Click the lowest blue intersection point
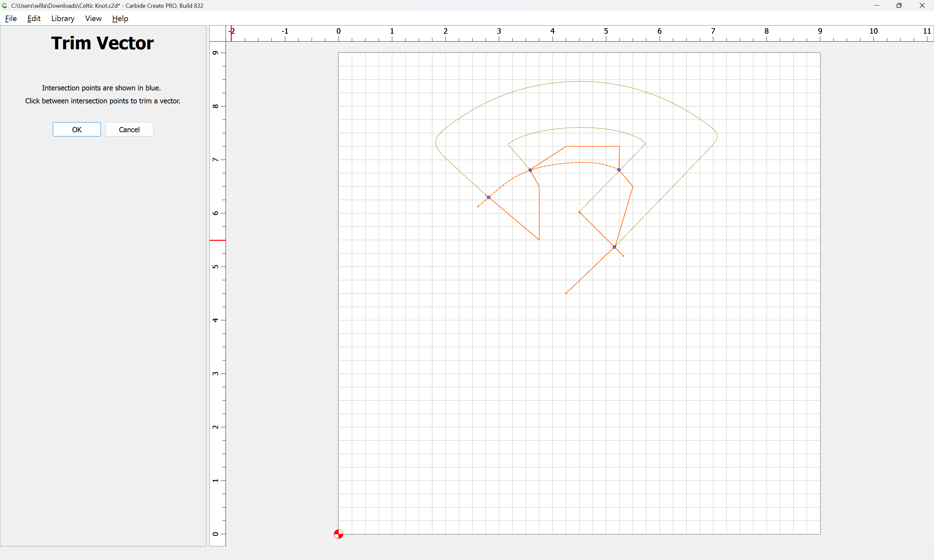 (x=614, y=247)
